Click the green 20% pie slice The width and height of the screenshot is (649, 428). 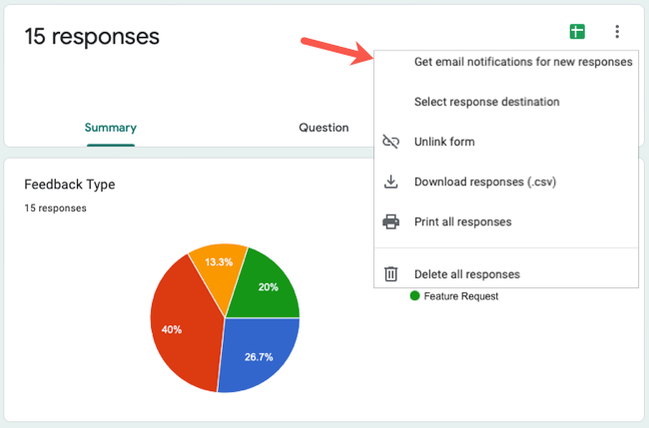270,287
